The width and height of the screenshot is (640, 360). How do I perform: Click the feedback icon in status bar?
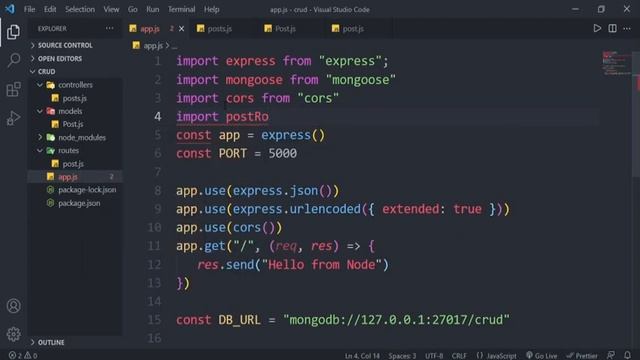(x=611, y=355)
